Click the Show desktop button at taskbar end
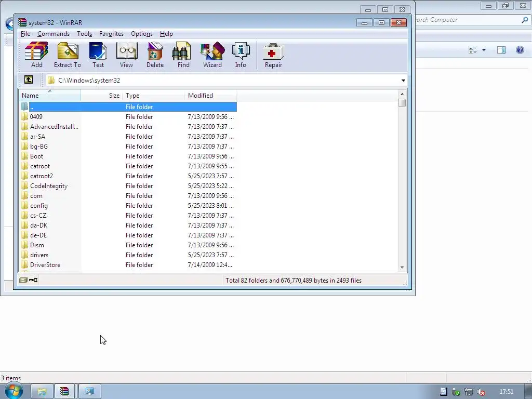This screenshot has height=399, width=532. tap(528, 392)
